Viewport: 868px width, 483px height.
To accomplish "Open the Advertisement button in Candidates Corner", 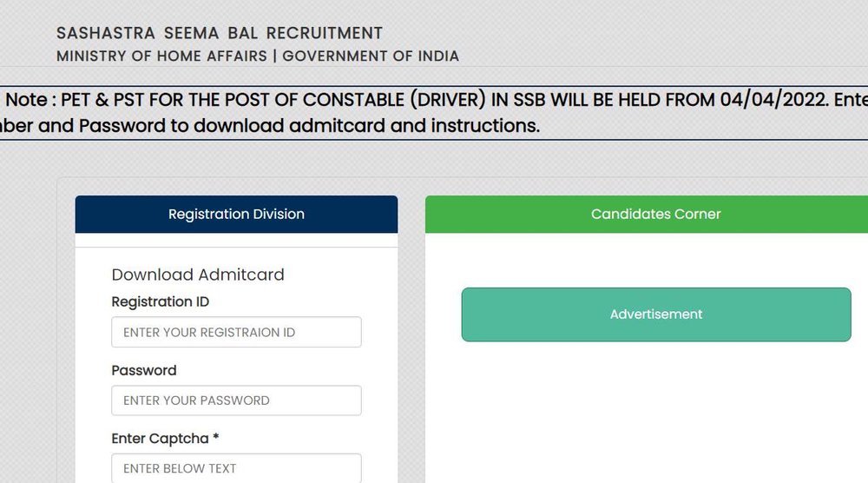I will 656,314.
